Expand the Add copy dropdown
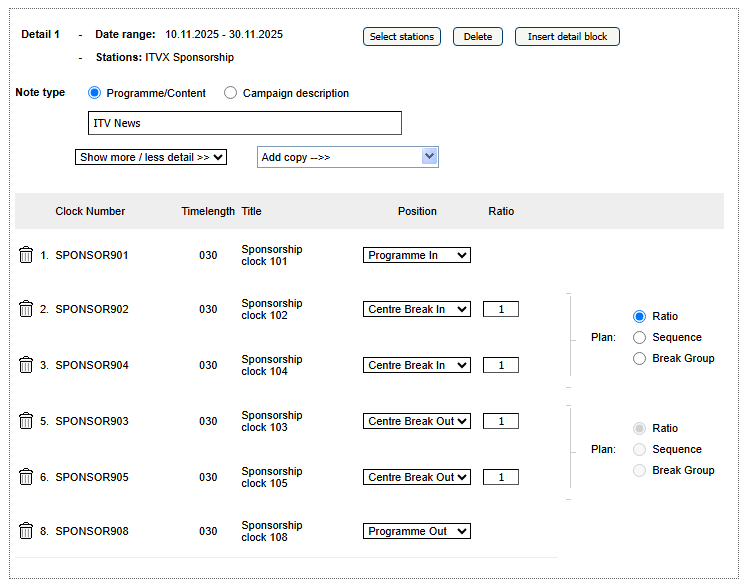The image size is (747, 586). (x=347, y=157)
